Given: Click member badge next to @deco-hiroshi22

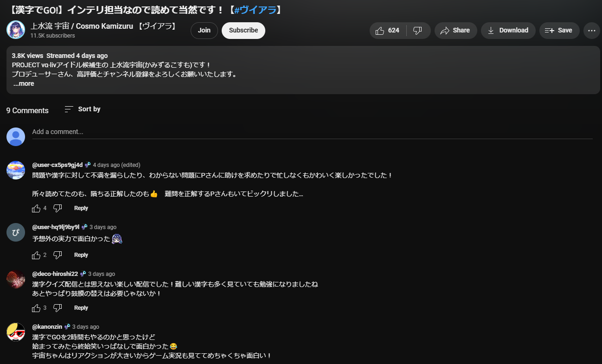Looking at the screenshot, I should pyautogui.click(x=83, y=274).
